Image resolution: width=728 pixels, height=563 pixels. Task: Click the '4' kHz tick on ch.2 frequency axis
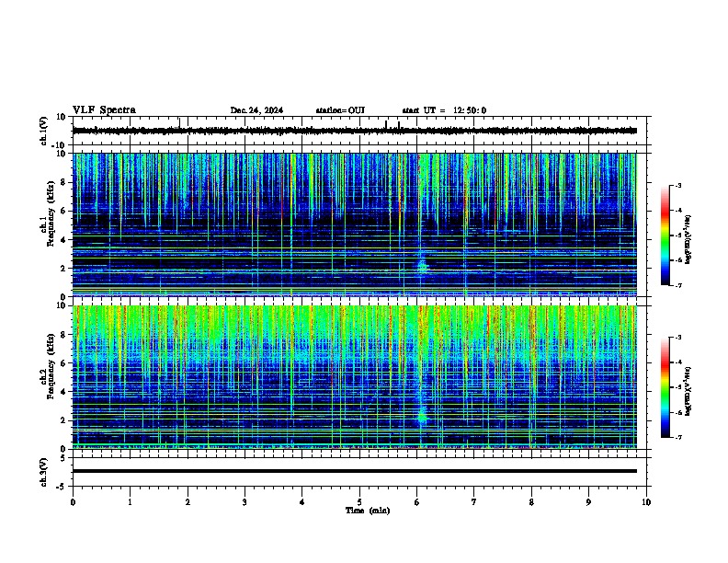click(x=63, y=392)
